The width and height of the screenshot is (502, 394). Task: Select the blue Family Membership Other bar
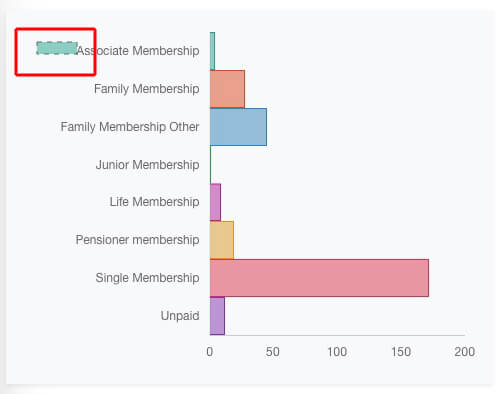[238, 127]
